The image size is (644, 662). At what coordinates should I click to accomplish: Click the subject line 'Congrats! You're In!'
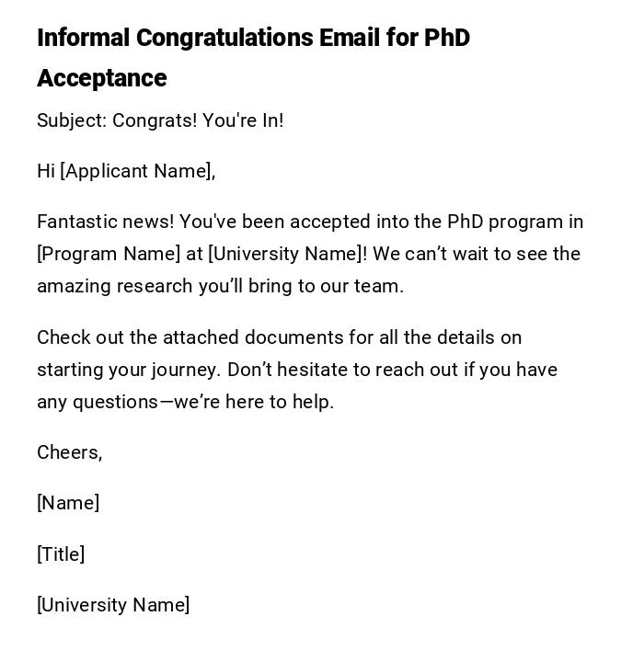[198, 120]
